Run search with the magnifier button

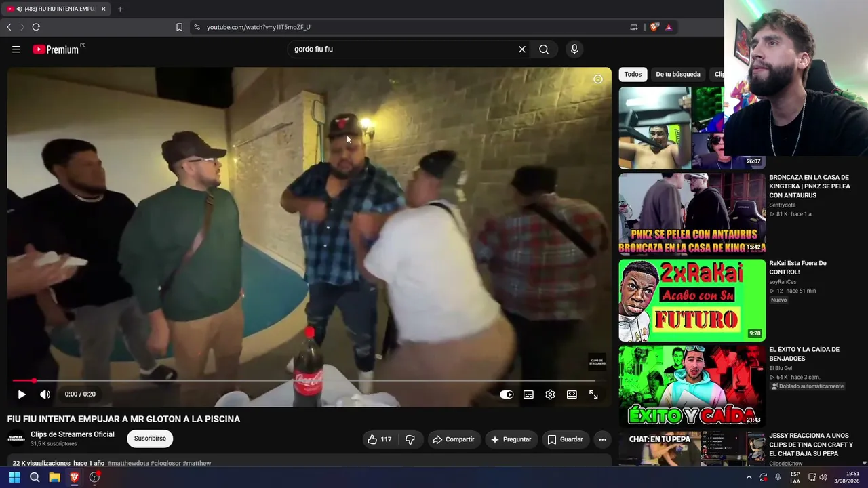pyautogui.click(x=544, y=49)
